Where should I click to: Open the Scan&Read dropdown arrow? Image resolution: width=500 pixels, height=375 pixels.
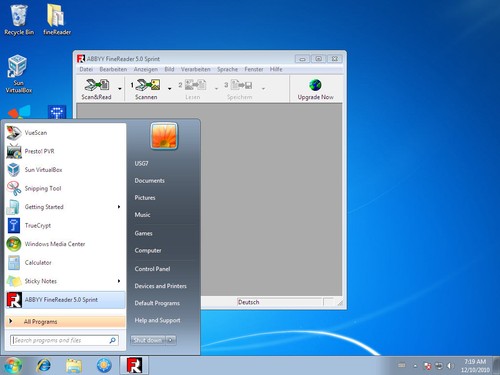[x=120, y=89]
